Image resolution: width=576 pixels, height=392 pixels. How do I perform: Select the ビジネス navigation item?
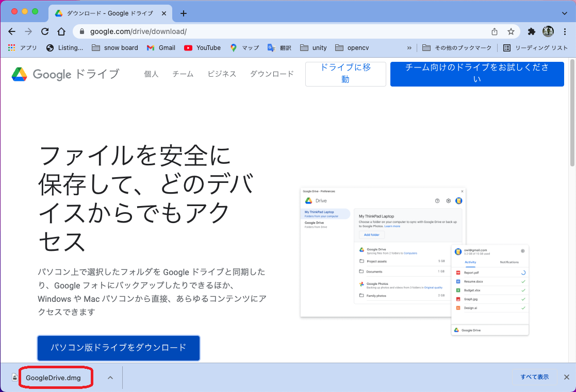(x=222, y=74)
